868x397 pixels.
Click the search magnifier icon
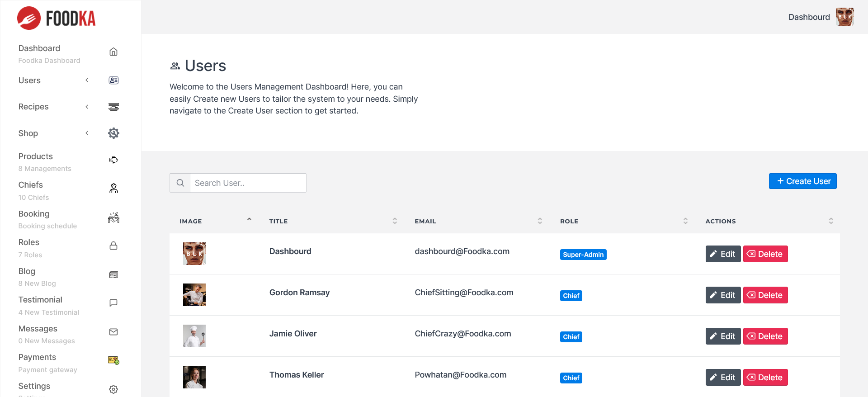point(180,183)
